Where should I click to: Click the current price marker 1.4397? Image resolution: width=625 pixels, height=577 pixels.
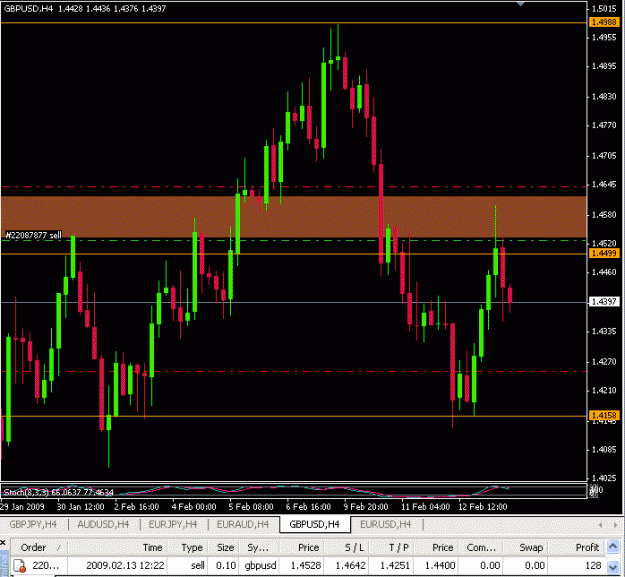pos(604,302)
